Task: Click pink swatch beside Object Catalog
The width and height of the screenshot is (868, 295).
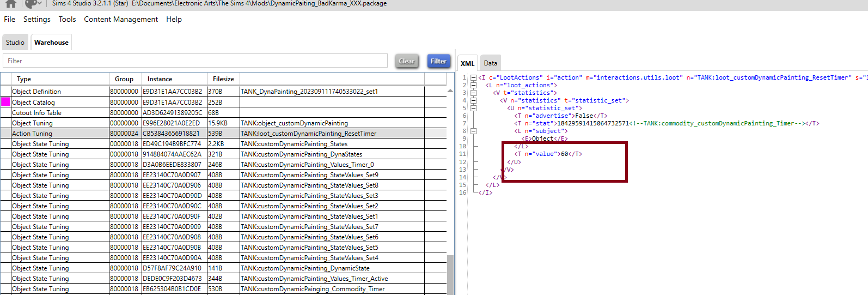Action: pyautogui.click(x=5, y=102)
